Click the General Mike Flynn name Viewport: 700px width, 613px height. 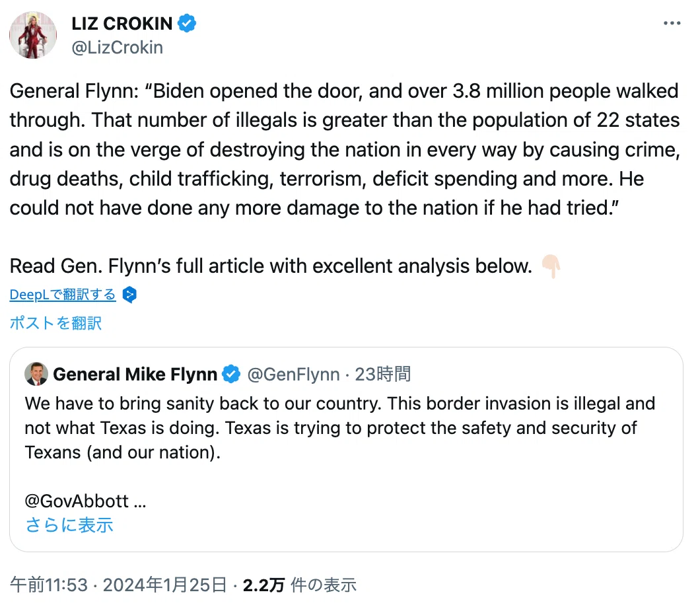click(135, 374)
